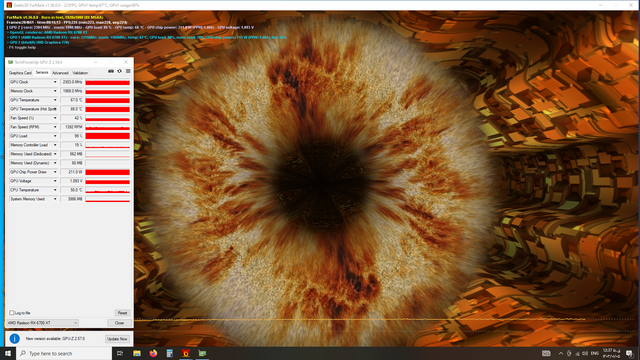640x360 pixels.
Task: Open the GPU Clock sensor dropdown
Action: [55, 82]
